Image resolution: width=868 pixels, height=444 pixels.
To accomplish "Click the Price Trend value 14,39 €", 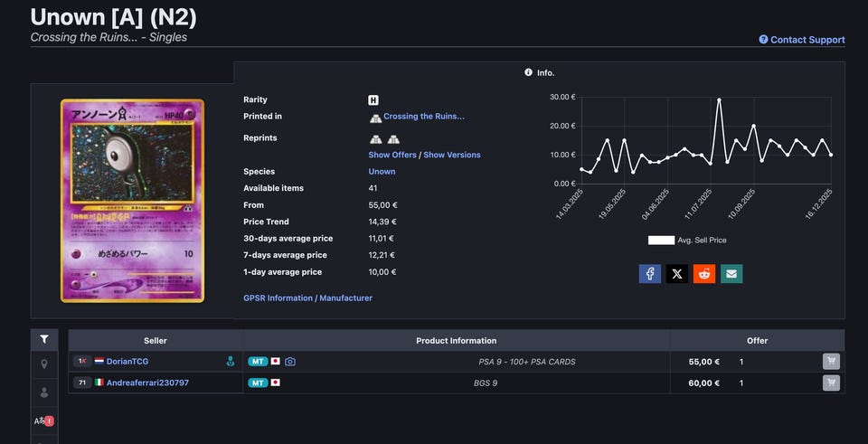I will click(x=382, y=222).
